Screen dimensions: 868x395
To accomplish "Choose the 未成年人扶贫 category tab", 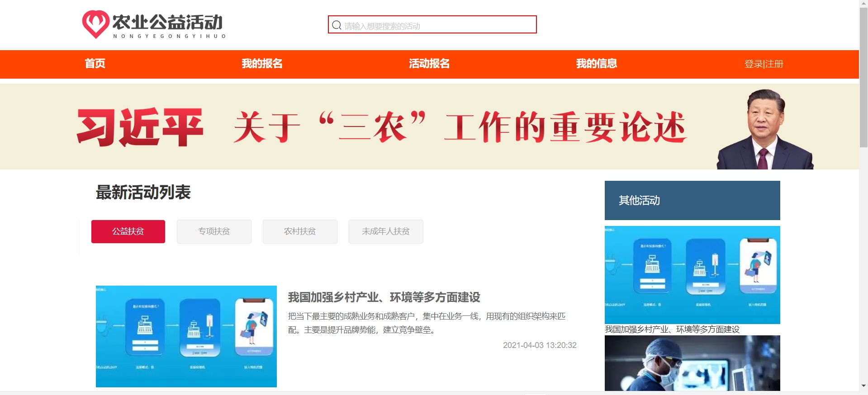I will [x=386, y=231].
